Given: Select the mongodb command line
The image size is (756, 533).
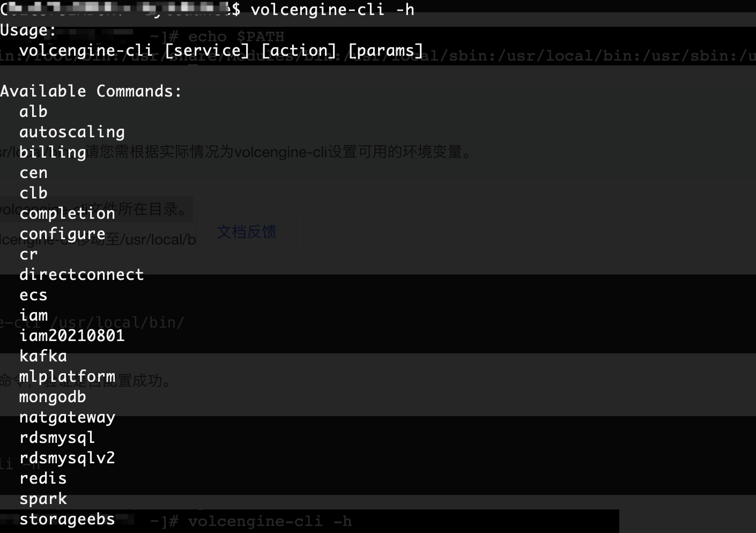Looking at the screenshot, I should click(53, 397).
